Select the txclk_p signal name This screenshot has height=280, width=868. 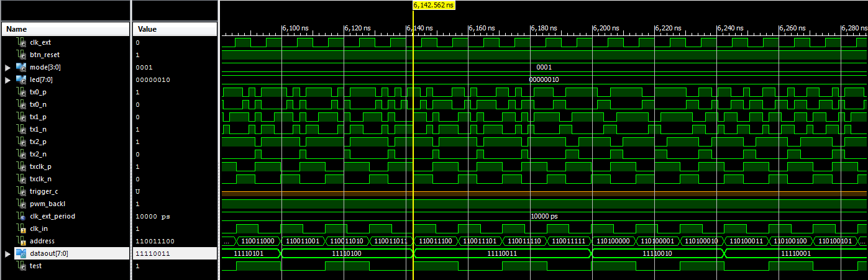[x=40, y=166]
